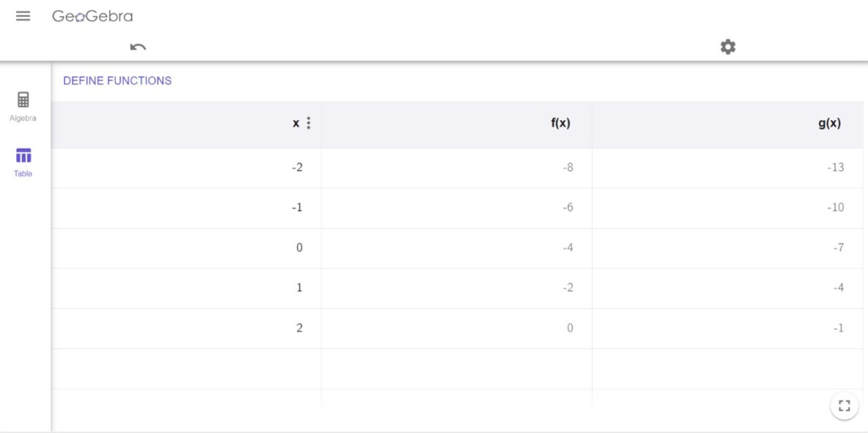Viewport: 868px width, 433px height.
Task: Click the Define Functions link
Action: coord(117,81)
